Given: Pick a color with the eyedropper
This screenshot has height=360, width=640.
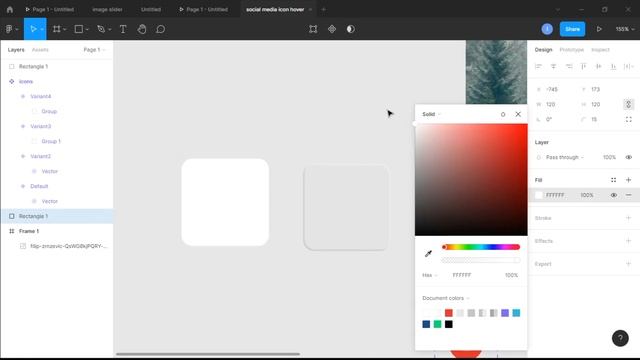Looking at the screenshot, I should pos(428,253).
